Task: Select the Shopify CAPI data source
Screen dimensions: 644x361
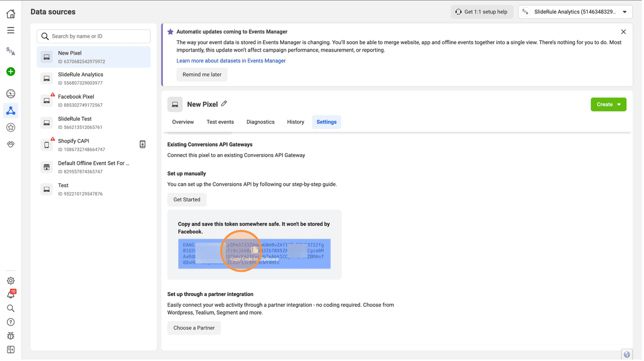Action: [x=94, y=145]
